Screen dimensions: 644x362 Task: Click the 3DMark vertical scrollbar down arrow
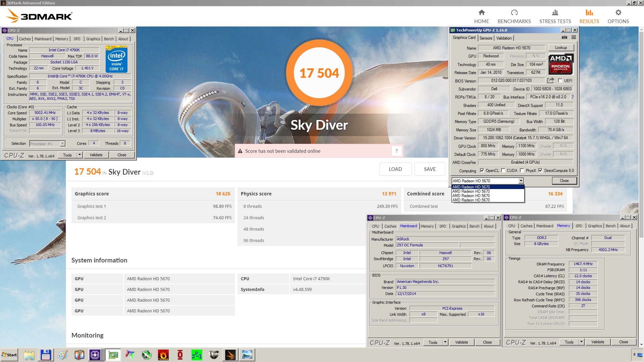pos(641,345)
